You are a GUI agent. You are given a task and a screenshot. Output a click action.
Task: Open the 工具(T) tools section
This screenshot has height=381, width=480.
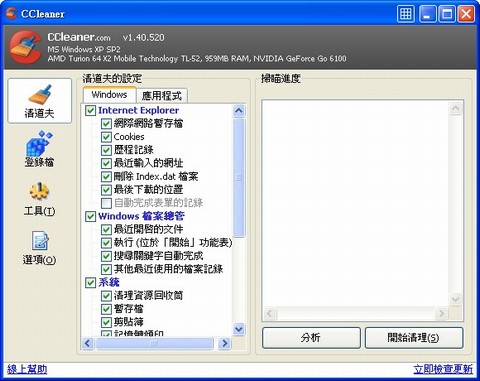[x=39, y=199]
